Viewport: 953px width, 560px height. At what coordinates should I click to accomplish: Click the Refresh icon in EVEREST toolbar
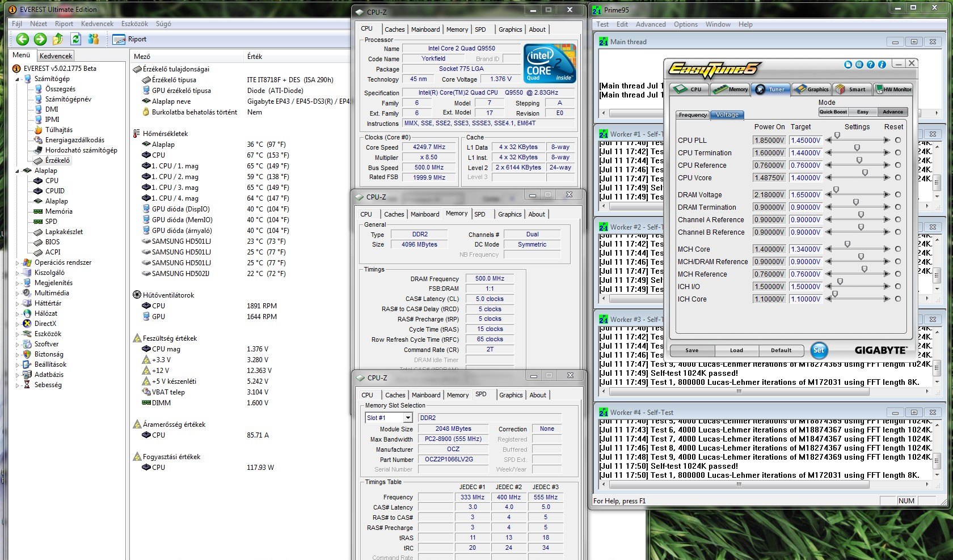pyautogui.click(x=75, y=39)
